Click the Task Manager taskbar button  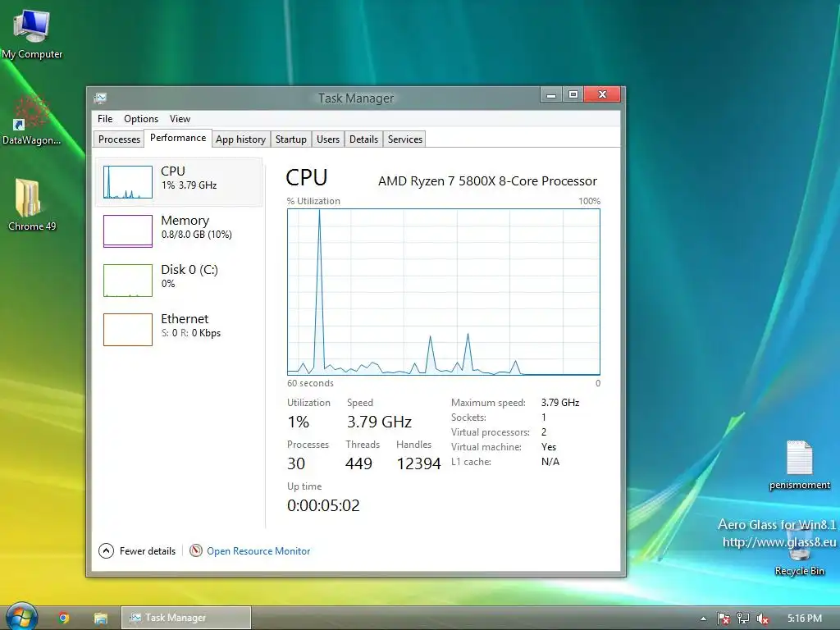tap(186, 618)
